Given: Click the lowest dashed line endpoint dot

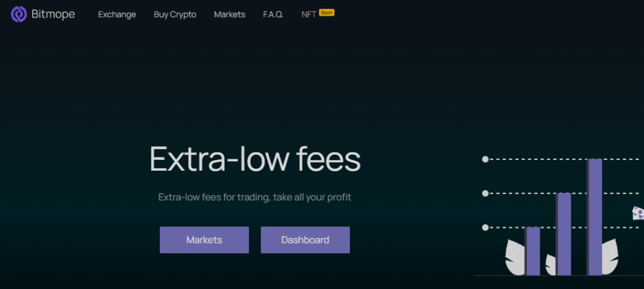Looking at the screenshot, I should coord(485,227).
